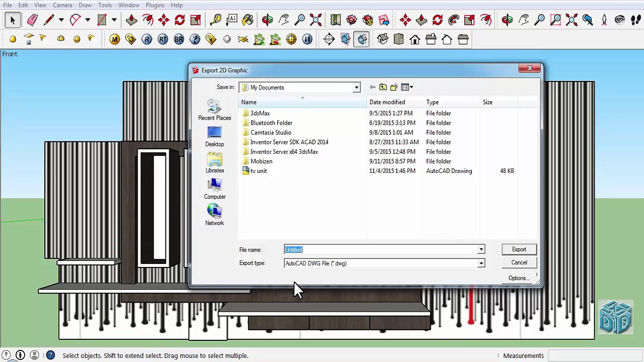Activate the Look Around eye tool

(x=620, y=20)
